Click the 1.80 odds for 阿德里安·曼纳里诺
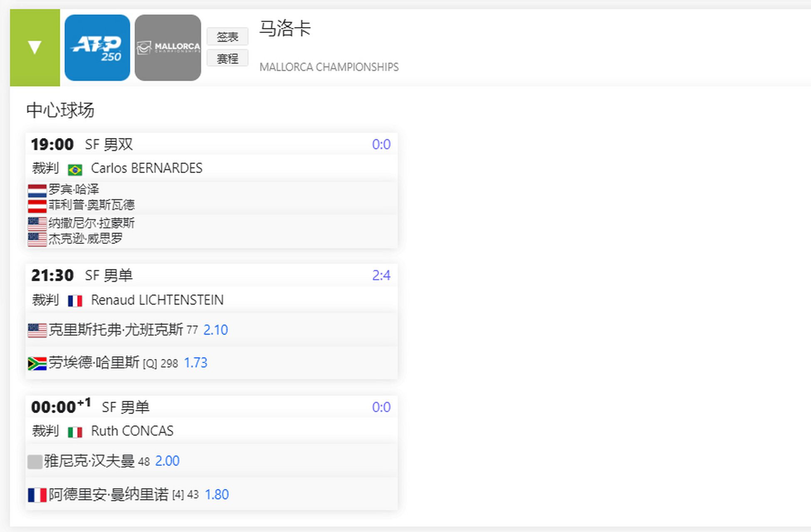The image size is (811, 532). 217,495
